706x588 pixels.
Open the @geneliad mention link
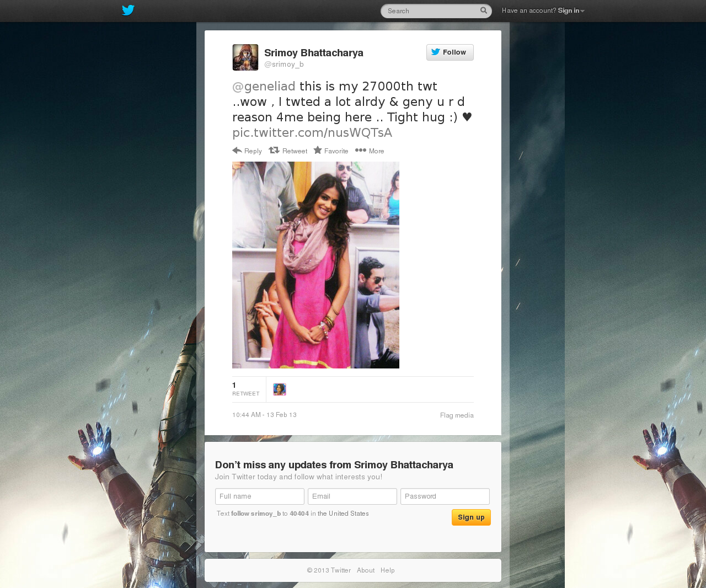point(264,87)
